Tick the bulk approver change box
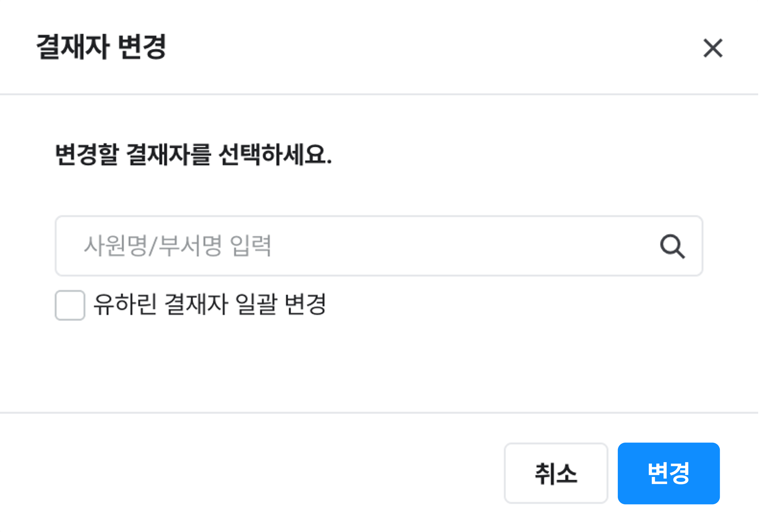The image size is (759, 532). [x=70, y=305]
